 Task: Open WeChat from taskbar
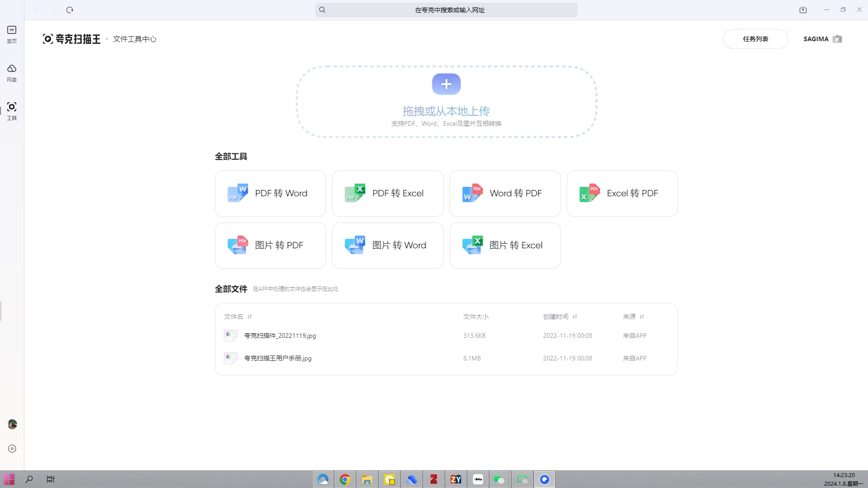[499, 479]
